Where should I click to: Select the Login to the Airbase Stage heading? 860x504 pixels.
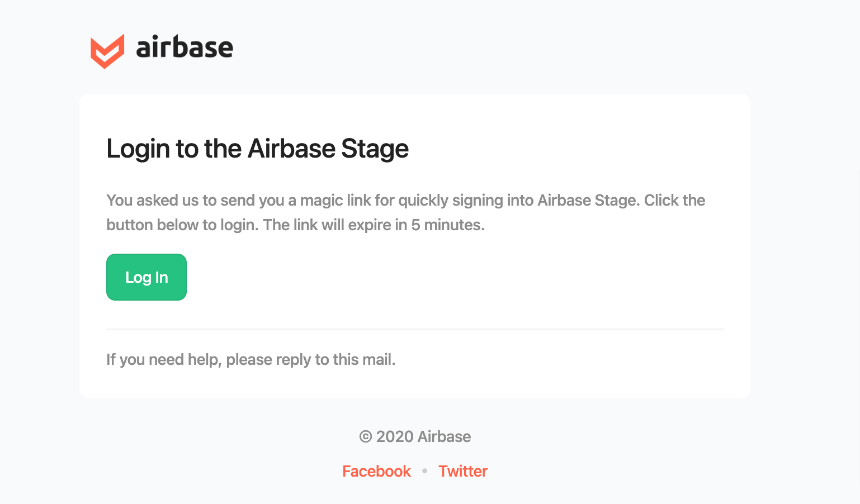pyautogui.click(x=258, y=149)
